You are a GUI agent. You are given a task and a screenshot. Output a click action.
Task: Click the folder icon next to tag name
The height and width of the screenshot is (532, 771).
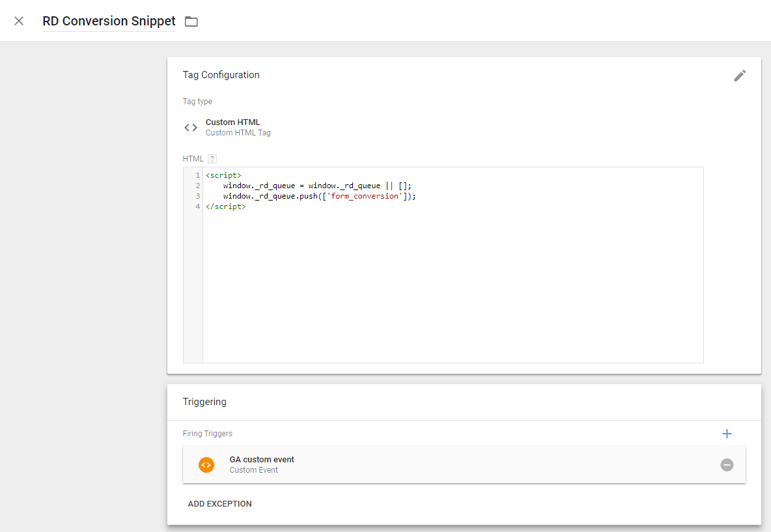(191, 21)
